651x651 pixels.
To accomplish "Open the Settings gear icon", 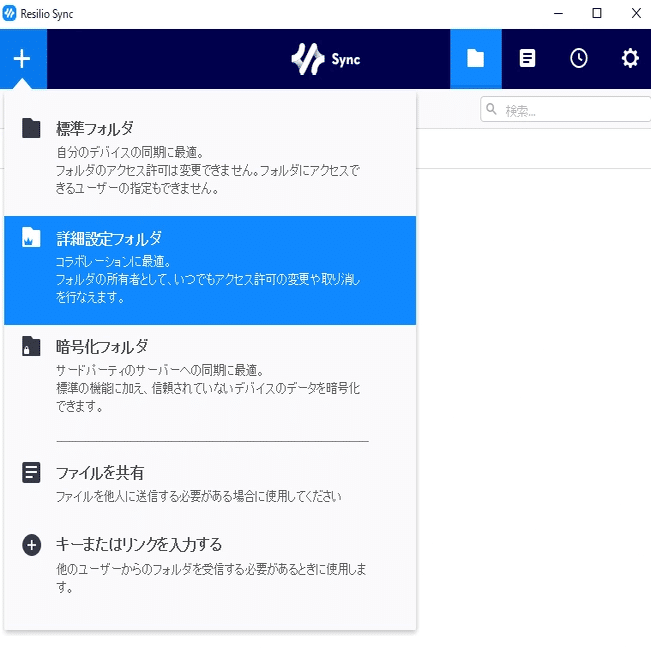I will point(630,59).
